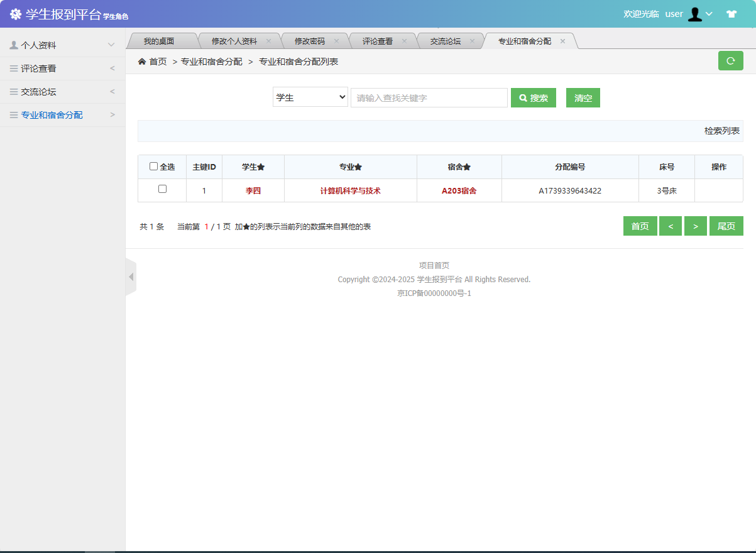Click the magnifier icon on the 搜索 button
The image size is (756, 553).
click(523, 97)
